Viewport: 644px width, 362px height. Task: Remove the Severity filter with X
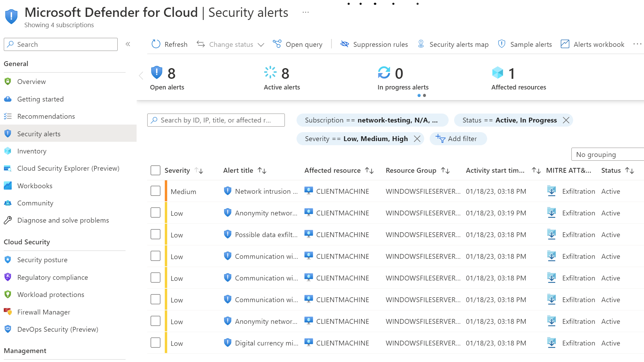tap(417, 139)
